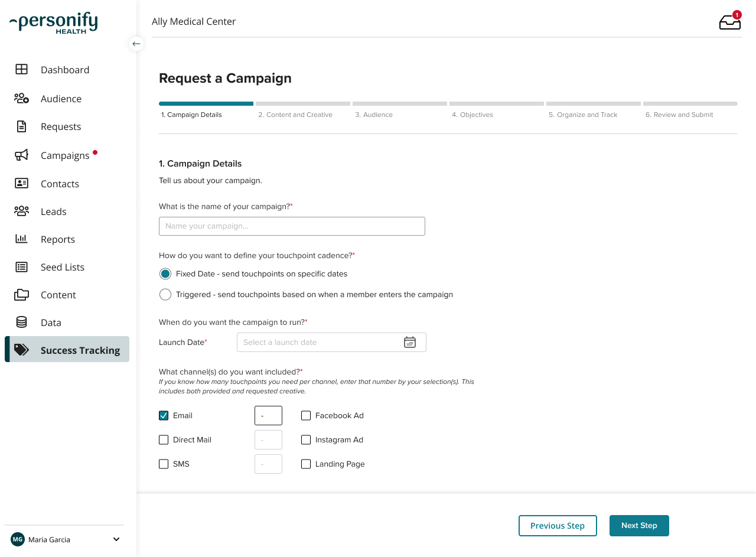
Task: Select the Success Tracking menu item
Action: click(67, 350)
